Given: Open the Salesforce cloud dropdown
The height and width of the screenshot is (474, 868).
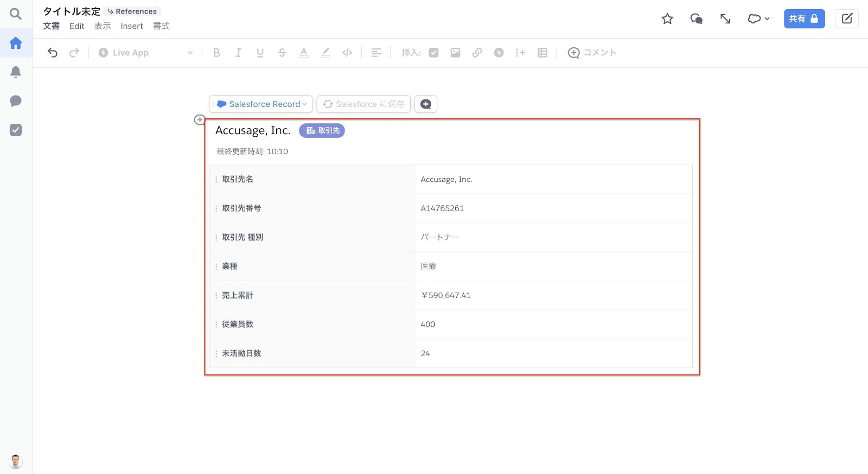Looking at the screenshot, I should [x=758, y=19].
